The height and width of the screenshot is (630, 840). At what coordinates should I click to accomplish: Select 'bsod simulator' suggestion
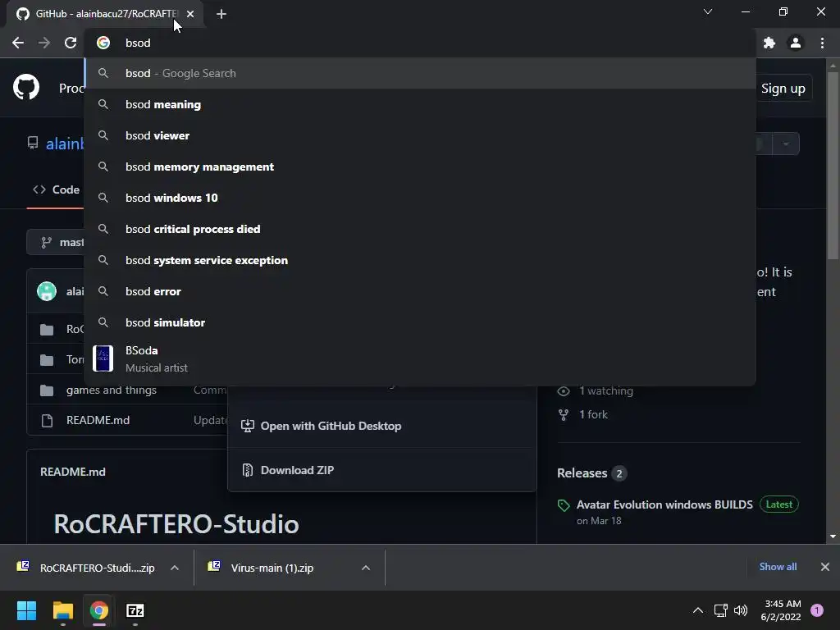tap(420, 322)
